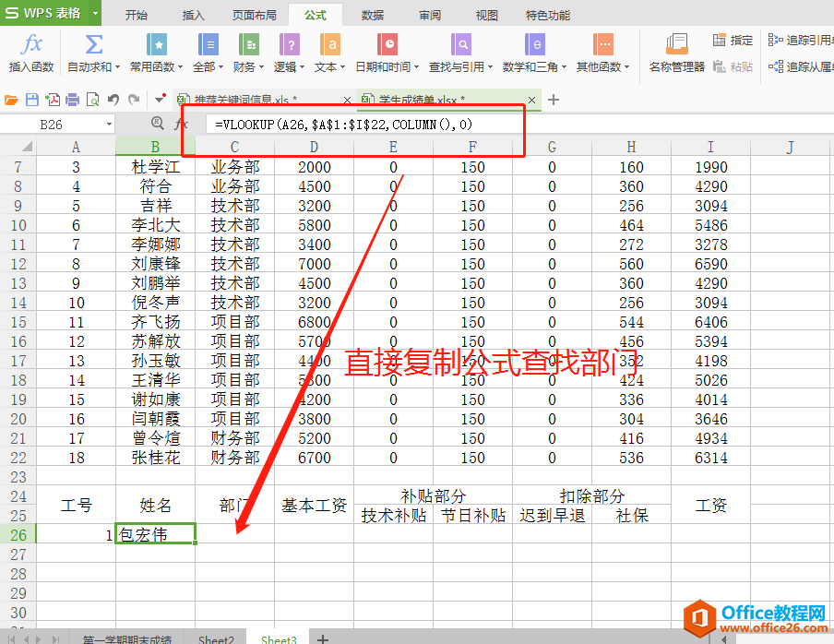Expand the 常用函数 dropdown arrow

point(180,67)
